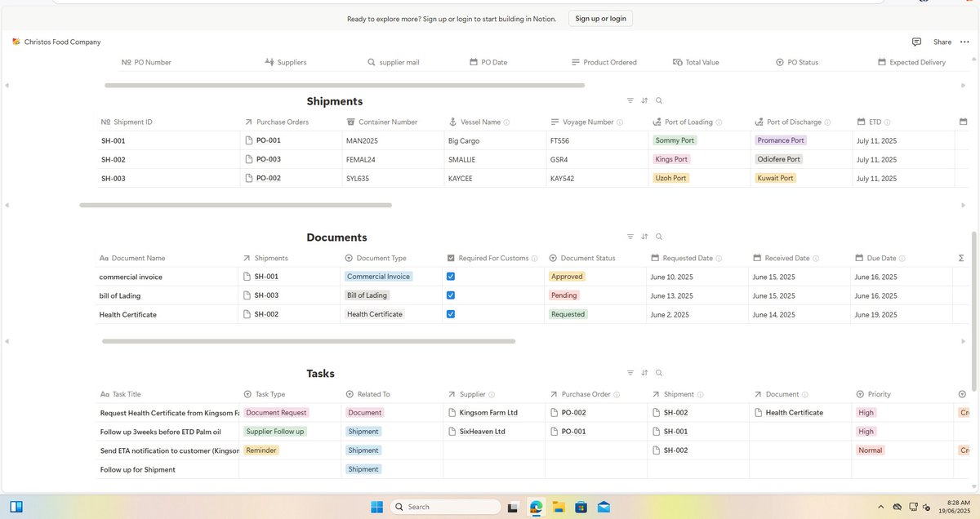Click the Normal priority tag
Image resolution: width=980 pixels, height=519 pixels.
coord(870,450)
